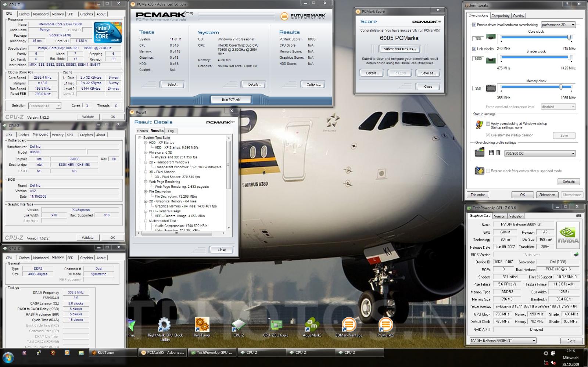
Task: Collapse the System Test Suite tree node
Action: (140, 138)
